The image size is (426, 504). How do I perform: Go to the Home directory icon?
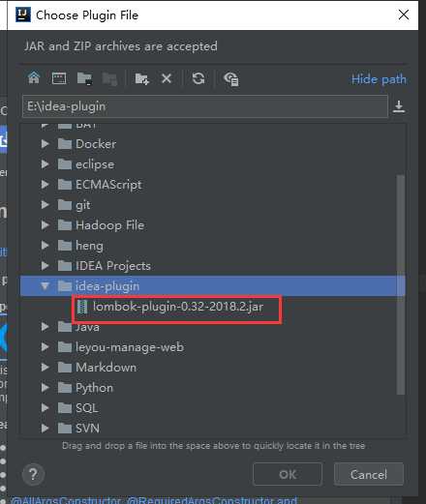click(x=34, y=78)
